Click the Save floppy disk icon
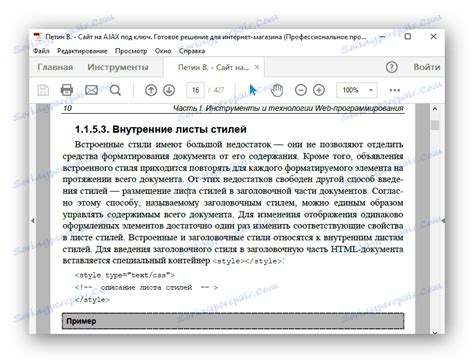Image resolution: width=474 pixels, height=363 pixels. [x=43, y=90]
